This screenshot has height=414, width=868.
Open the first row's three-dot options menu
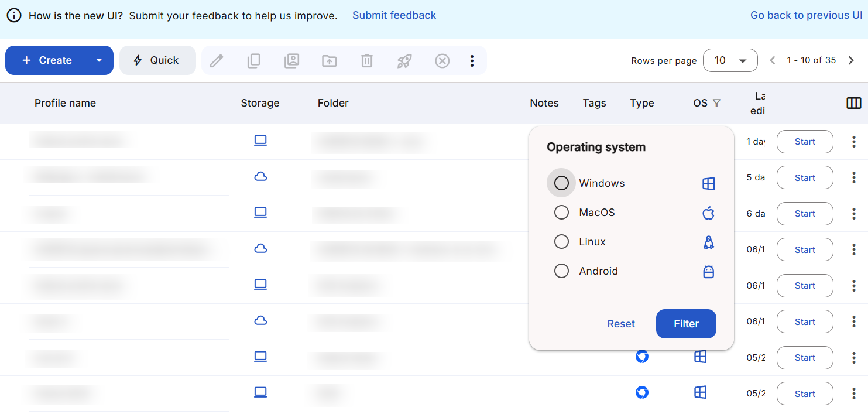853,142
